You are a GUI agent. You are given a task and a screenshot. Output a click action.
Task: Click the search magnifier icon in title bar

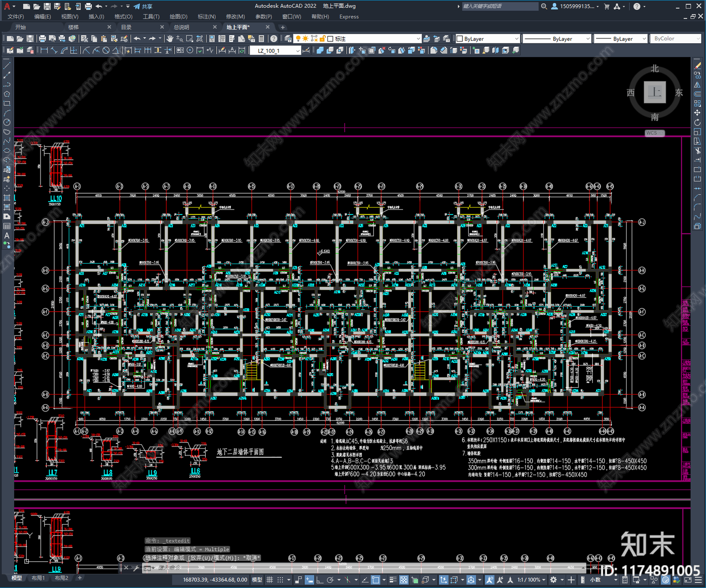[544, 6]
